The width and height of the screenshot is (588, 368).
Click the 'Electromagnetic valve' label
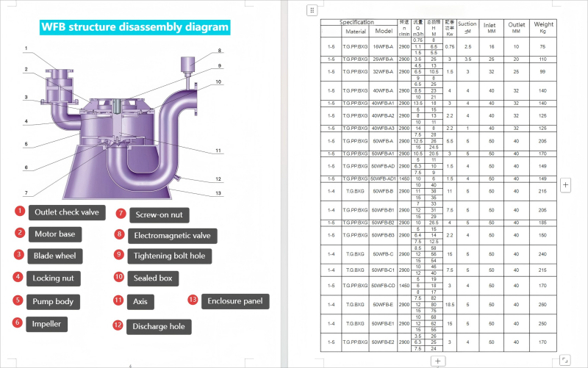pos(171,236)
